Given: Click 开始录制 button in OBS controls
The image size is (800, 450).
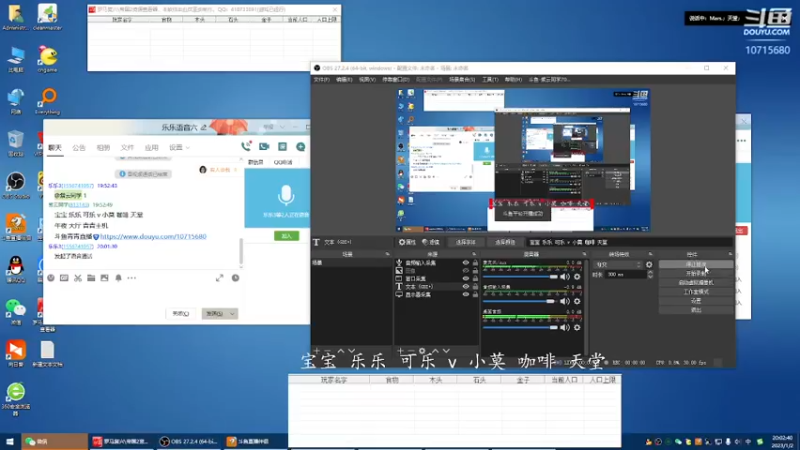Looking at the screenshot, I should (696, 273).
